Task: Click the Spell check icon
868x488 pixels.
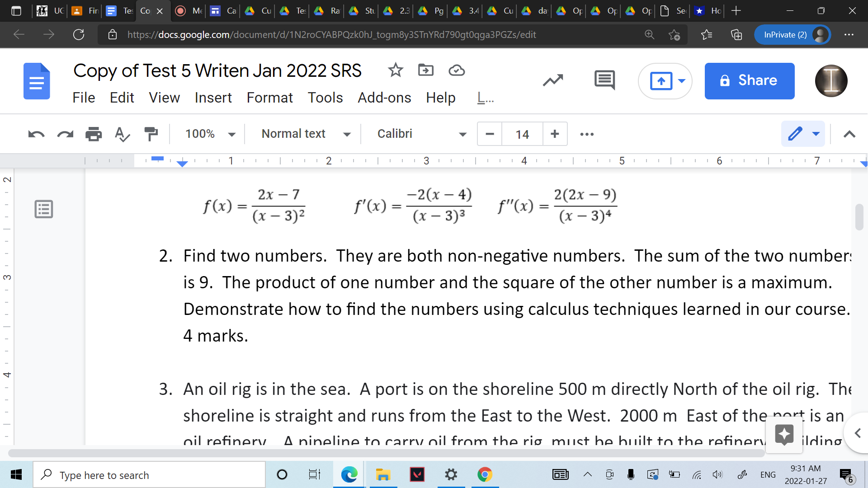Action: (122, 134)
